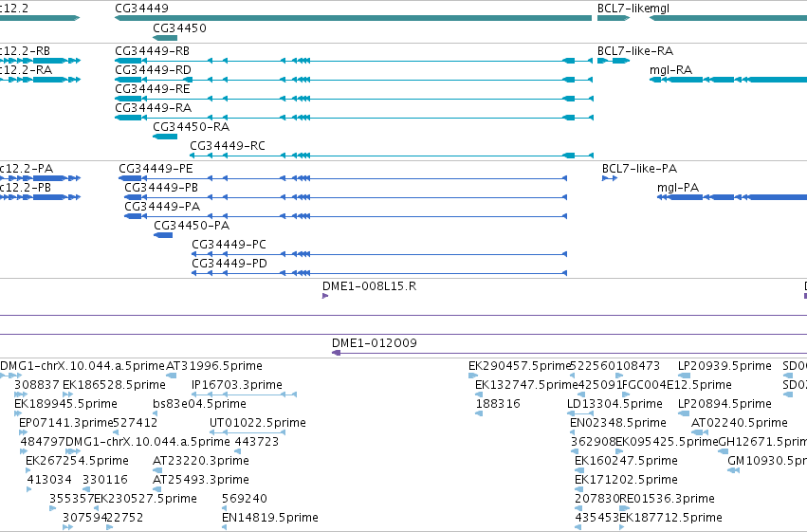Open EST AT31996.5prime
Image resolution: width=807 pixels, height=532 pixels.
(x=214, y=366)
